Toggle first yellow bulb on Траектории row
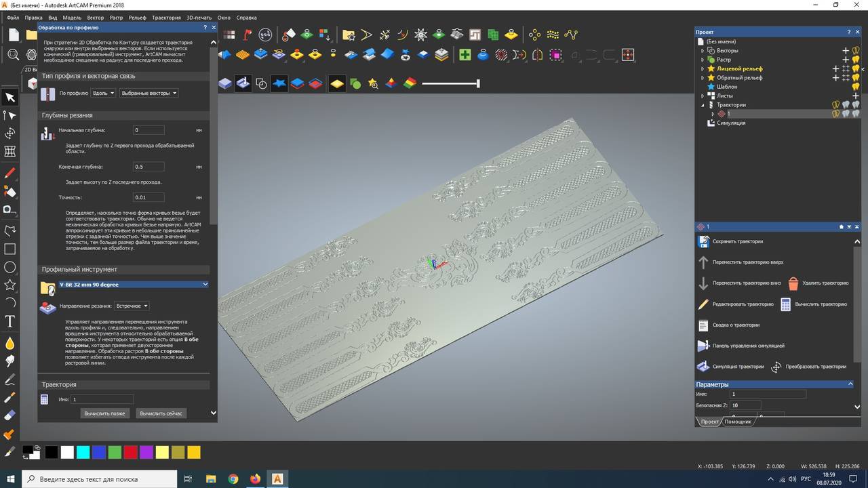The height and width of the screenshot is (488, 868). [x=836, y=105]
